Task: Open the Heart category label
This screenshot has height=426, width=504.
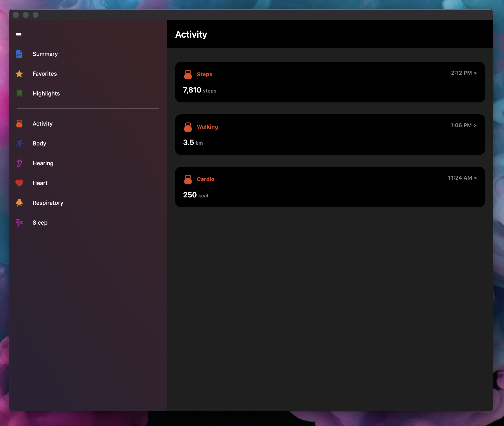Action: pyautogui.click(x=40, y=183)
